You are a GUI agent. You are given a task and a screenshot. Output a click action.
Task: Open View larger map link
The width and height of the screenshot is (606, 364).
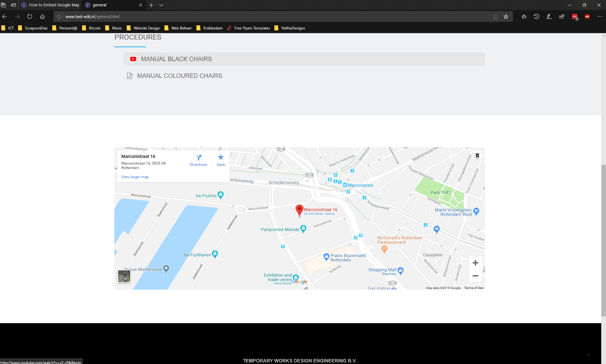tap(135, 177)
